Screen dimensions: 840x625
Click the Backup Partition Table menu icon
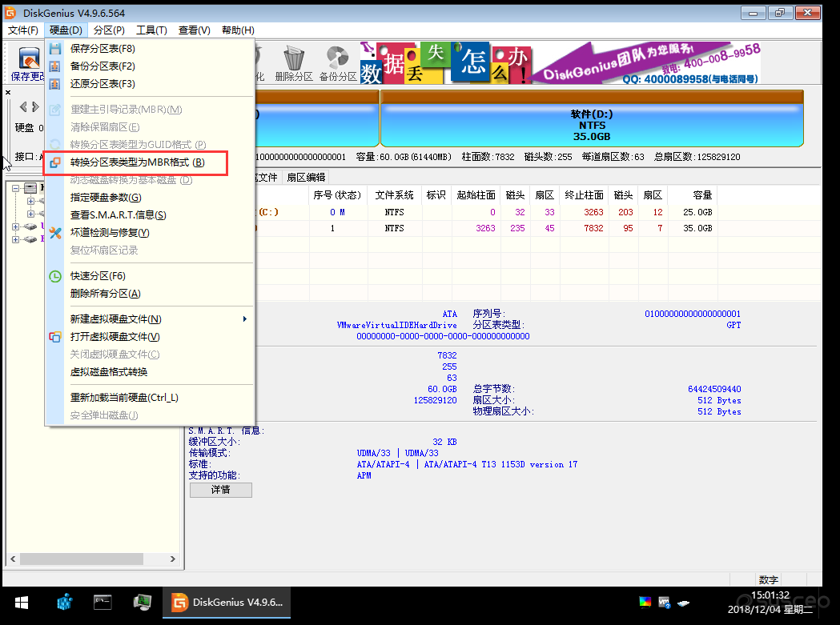coord(54,66)
